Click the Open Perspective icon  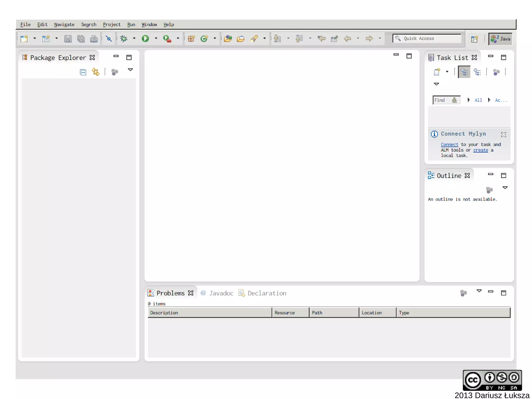[474, 39]
